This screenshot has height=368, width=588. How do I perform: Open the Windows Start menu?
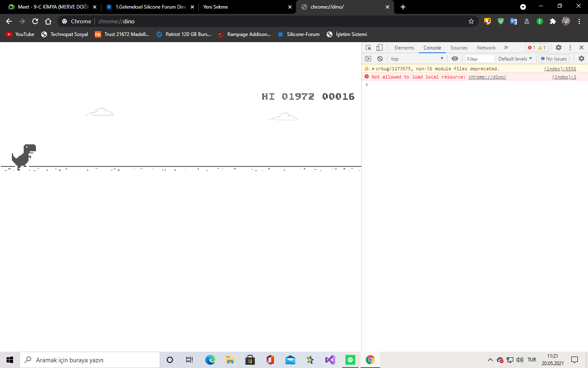(x=10, y=360)
